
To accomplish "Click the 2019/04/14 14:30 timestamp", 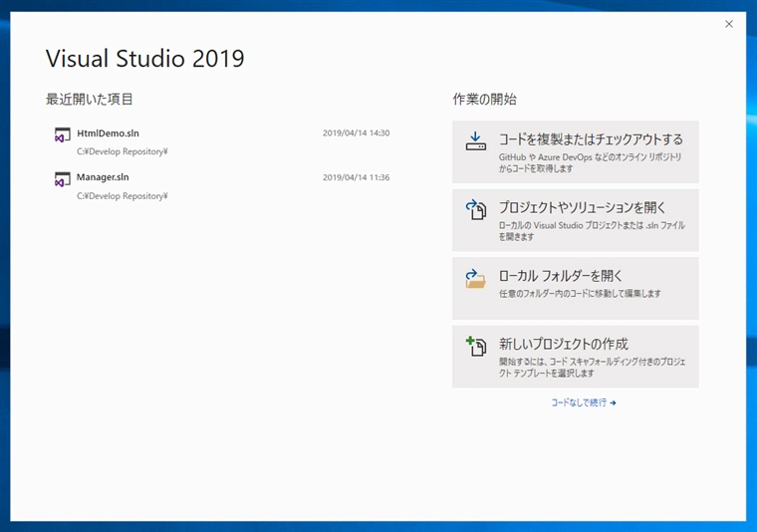I will [x=357, y=133].
